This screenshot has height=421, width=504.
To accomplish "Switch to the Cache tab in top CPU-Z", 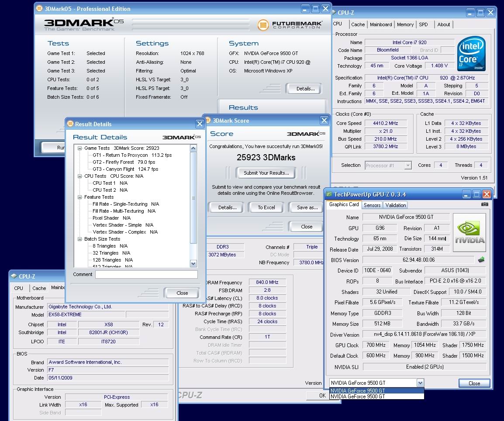I will coord(358,24).
